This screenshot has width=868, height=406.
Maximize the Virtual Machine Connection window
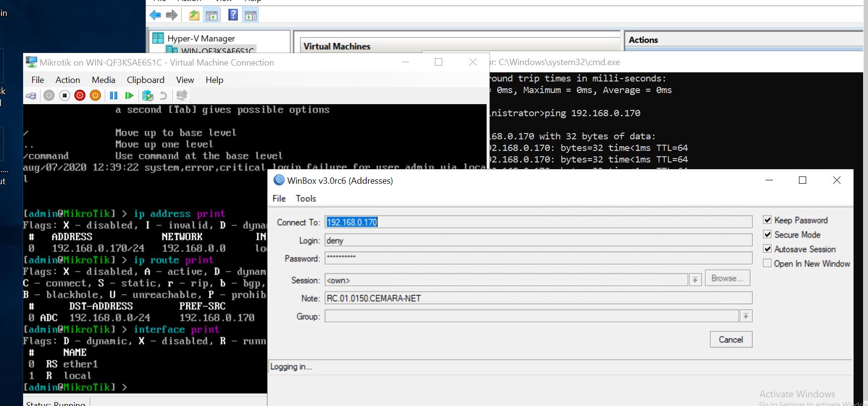[x=438, y=62]
